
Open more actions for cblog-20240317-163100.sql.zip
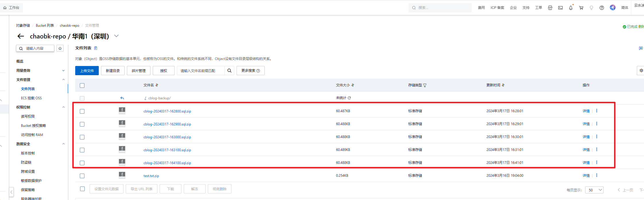[597, 149]
